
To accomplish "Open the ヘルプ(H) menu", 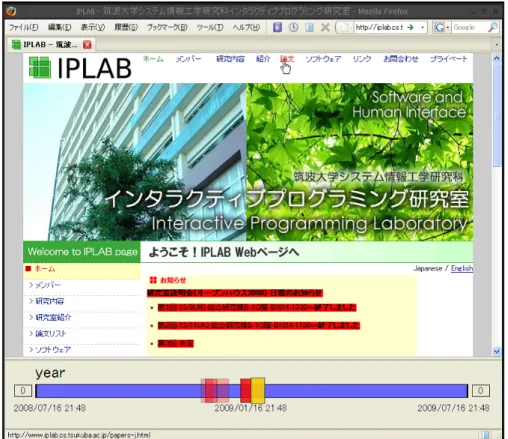I will tap(246, 27).
